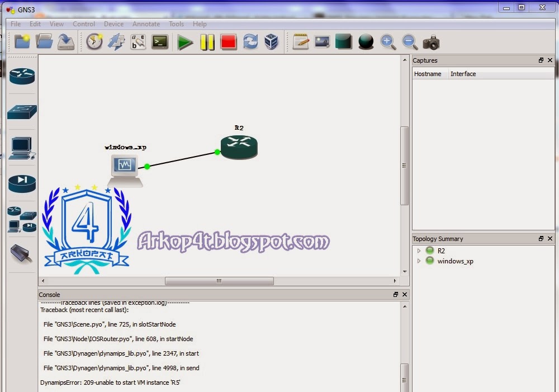Open the Device menu
The height and width of the screenshot is (392, 559).
(x=113, y=24)
